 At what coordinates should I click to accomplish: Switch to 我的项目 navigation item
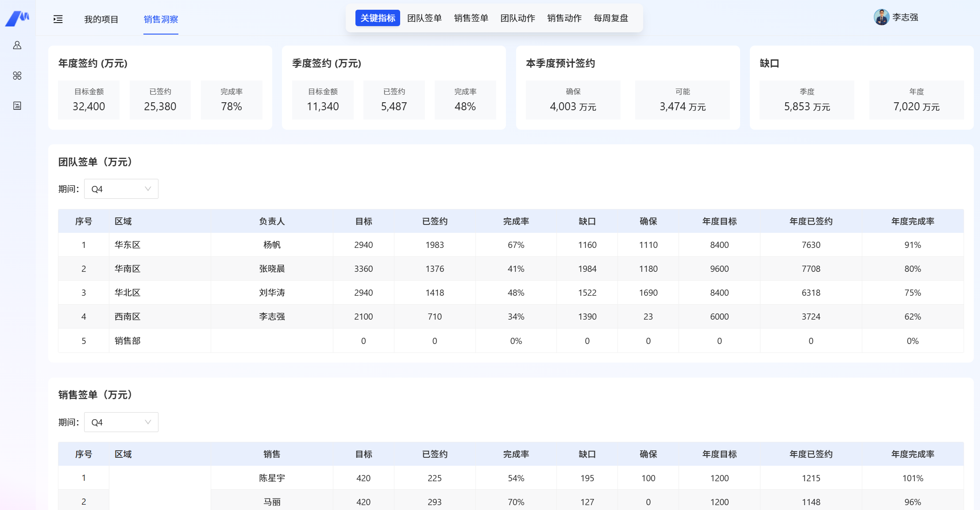[x=102, y=19]
